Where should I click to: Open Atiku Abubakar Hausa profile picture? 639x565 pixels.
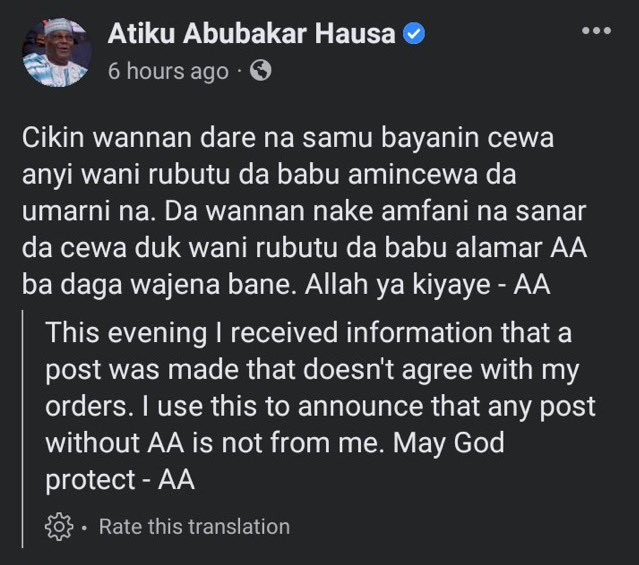(x=56, y=52)
